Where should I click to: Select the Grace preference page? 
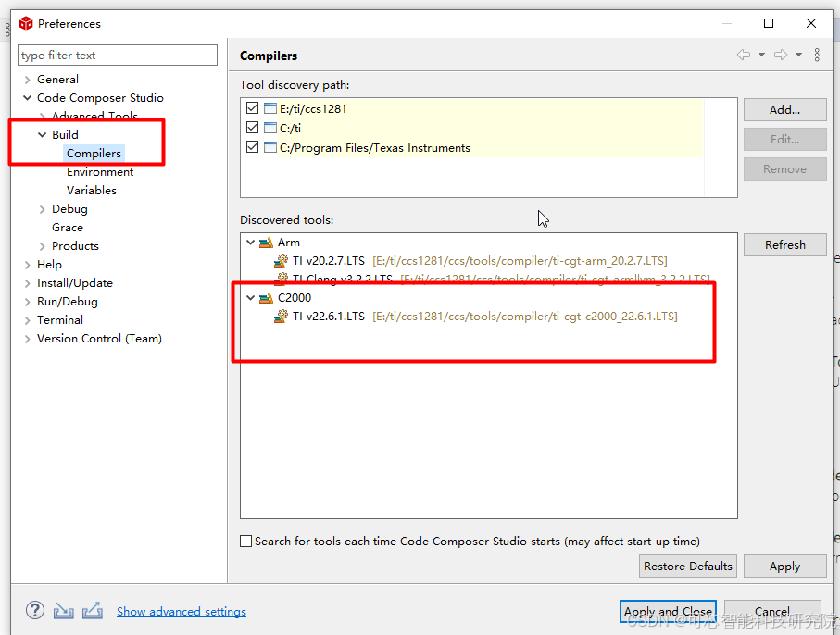pyautogui.click(x=68, y=228)
